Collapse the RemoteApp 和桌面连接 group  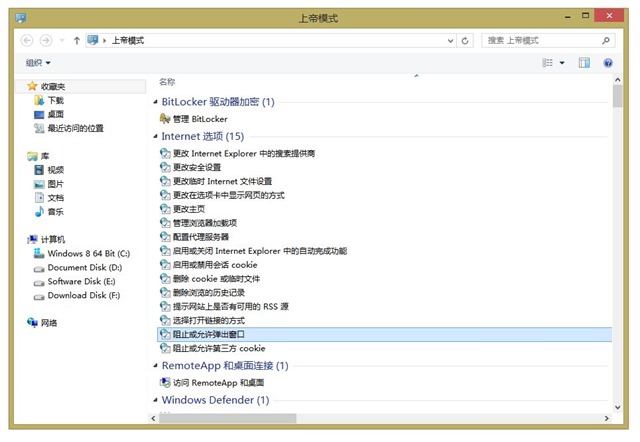coord(156,366)
